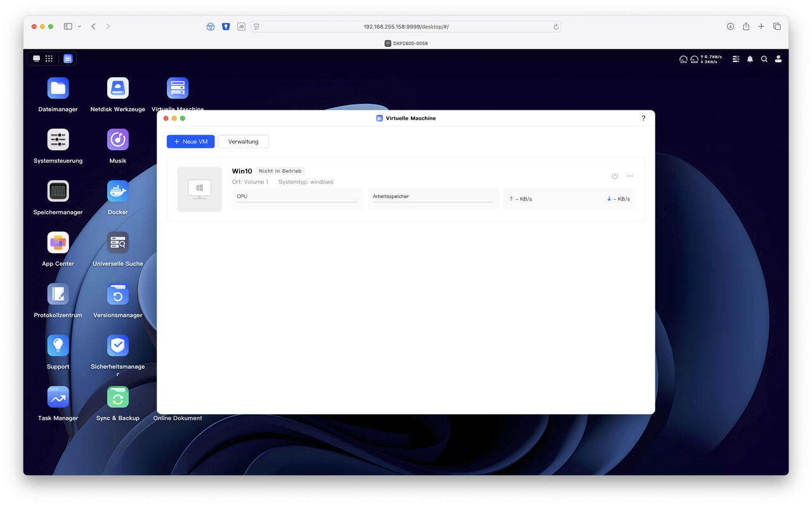Open the App Center icon
The width and height of the screenshot is (812, 506).
tap(58, 242)
